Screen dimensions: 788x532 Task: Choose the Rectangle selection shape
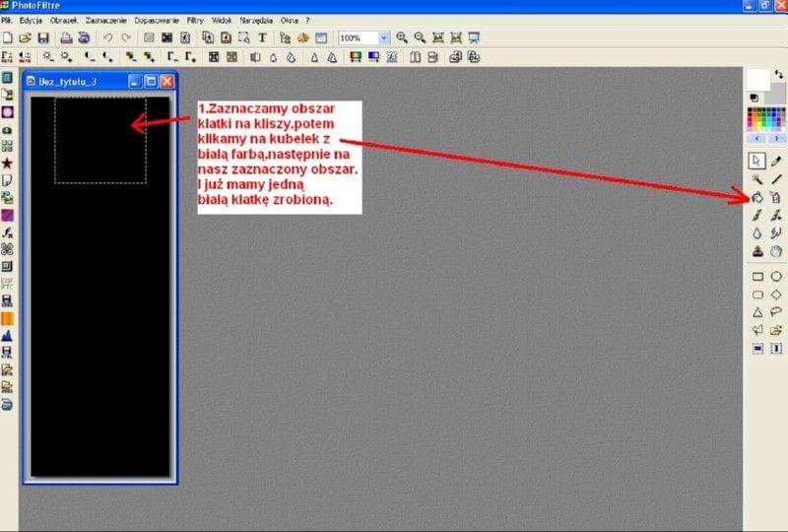coord(757,277)
